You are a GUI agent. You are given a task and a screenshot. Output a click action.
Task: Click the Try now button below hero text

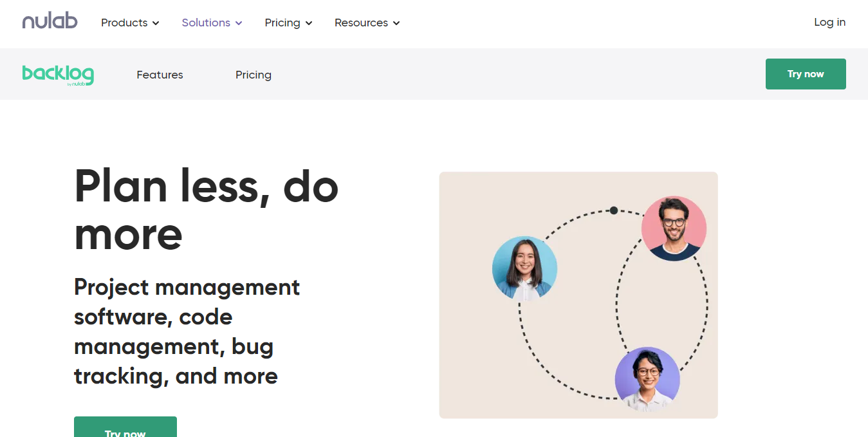tap(125, 427)
